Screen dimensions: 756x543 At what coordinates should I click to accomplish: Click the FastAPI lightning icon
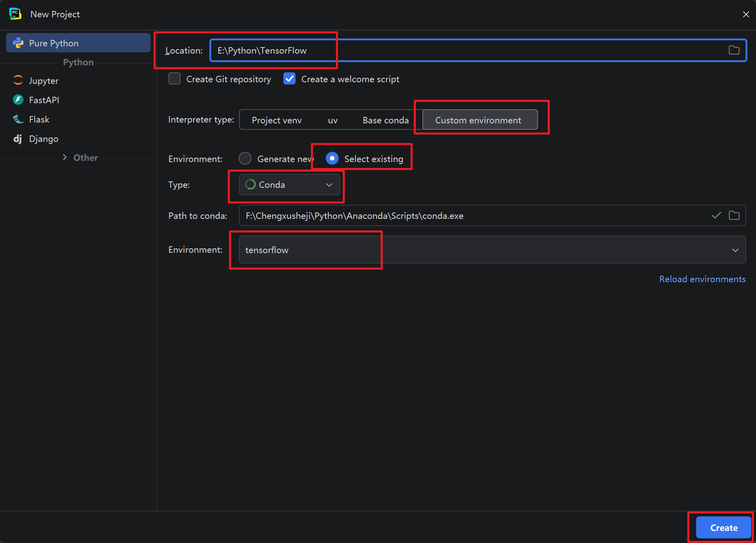coord(18,100)
